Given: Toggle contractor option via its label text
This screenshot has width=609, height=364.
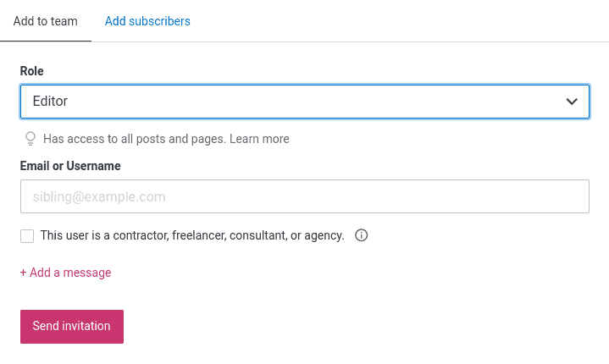Looking at the screenshot, I should point(192,235).
